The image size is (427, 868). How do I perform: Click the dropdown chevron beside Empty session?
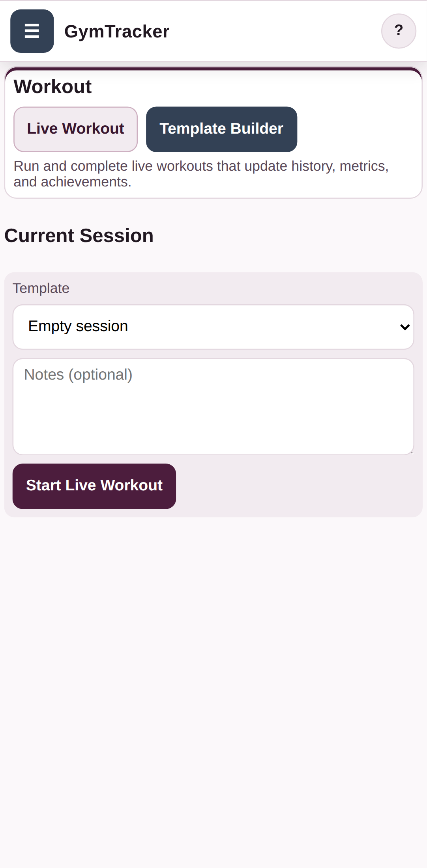click(405, 327)
